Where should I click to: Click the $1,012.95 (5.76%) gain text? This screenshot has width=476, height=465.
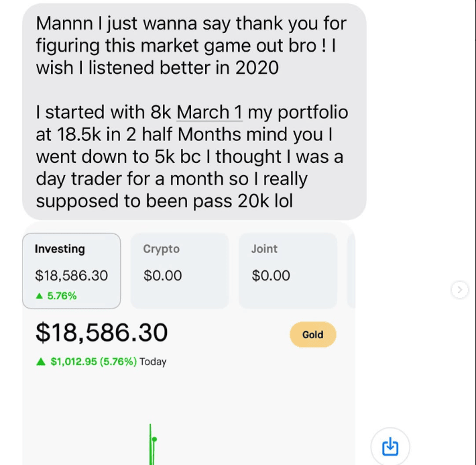pos(93,362)
